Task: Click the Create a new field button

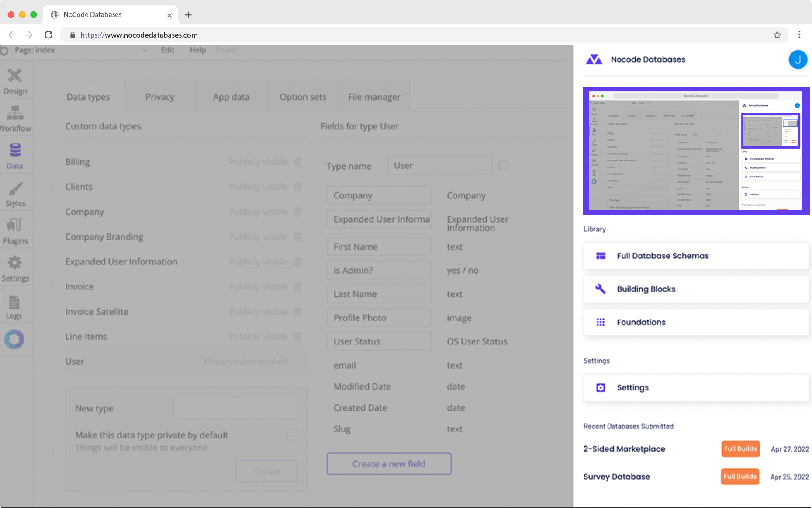Action: (389, 464)
